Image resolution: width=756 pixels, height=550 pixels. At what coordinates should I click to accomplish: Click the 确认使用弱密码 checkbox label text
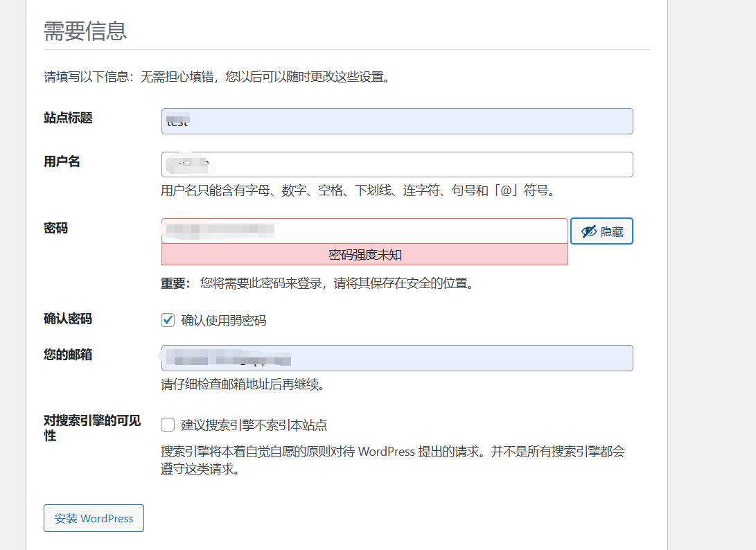click(x=224, y=321)
